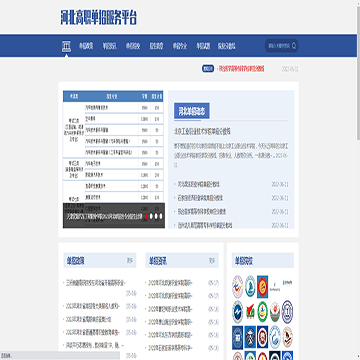360x360 pixels.
Task: Open first article under 单招政策 section
Action: [96, 283]
